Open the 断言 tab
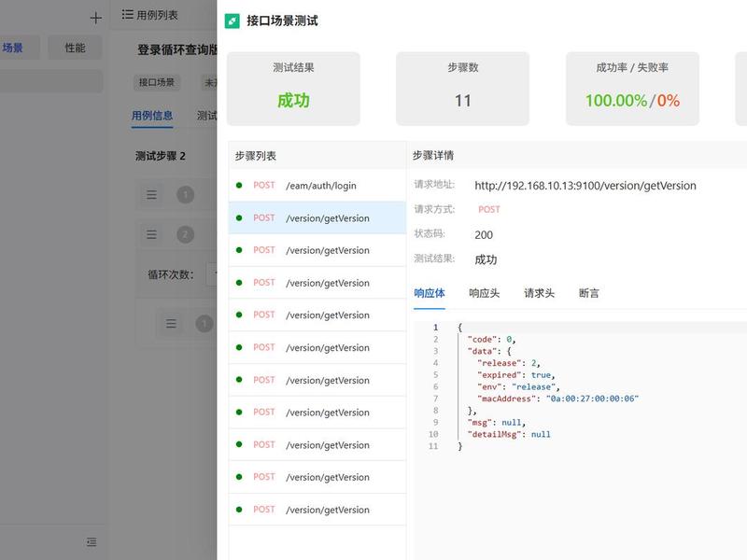Viewport: 747px width, 560px height. pyautogui.click(x=589, y=293)
